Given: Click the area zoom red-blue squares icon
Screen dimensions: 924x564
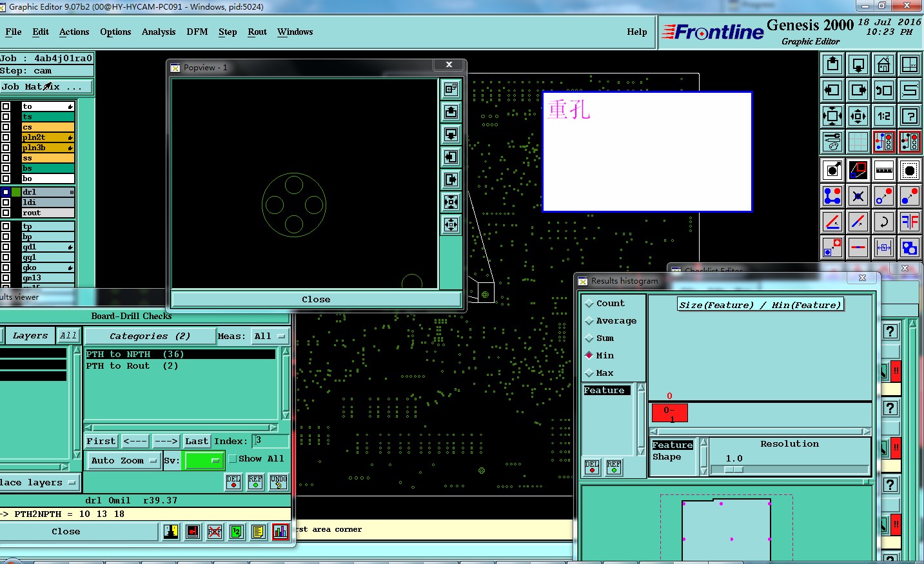Looking at the screenshot, I should click(858, 170).
